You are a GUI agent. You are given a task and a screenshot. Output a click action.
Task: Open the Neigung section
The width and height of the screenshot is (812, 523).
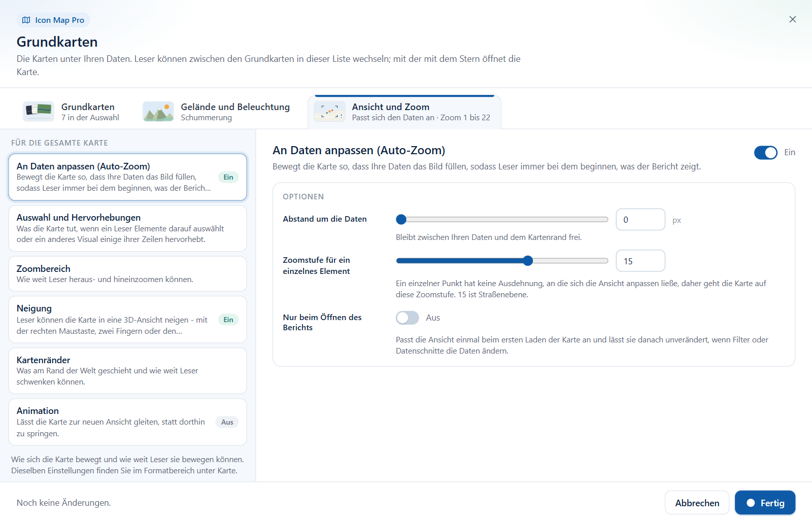127,320
